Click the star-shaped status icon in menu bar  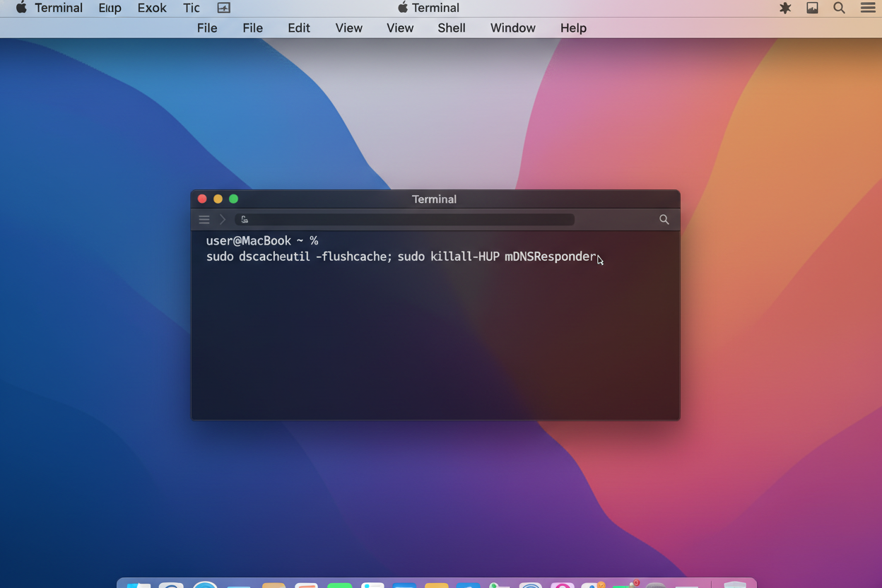coord(785,8)
